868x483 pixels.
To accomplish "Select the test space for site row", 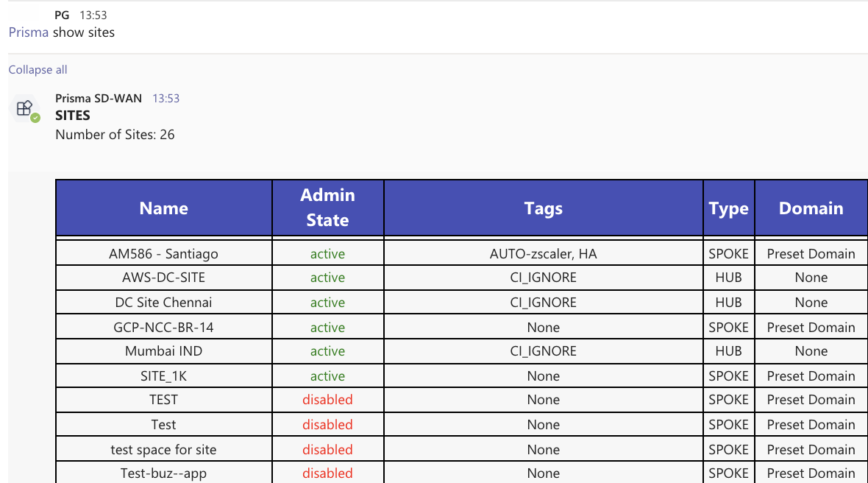I will (x=163, y=450).
